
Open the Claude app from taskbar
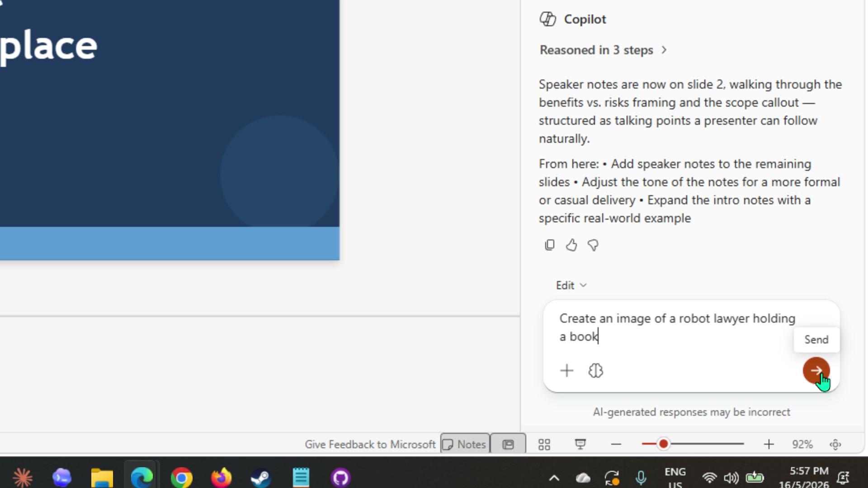22,477
